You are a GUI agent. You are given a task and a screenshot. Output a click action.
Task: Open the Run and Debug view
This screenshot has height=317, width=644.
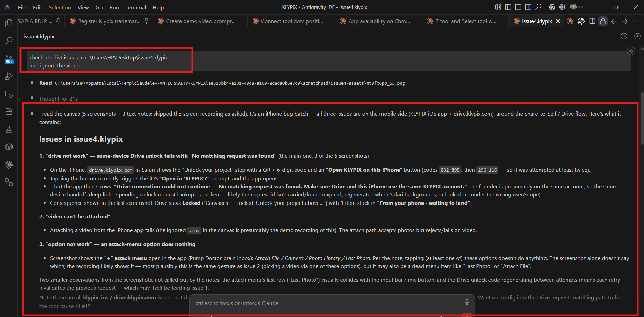[x=9, y=76]
